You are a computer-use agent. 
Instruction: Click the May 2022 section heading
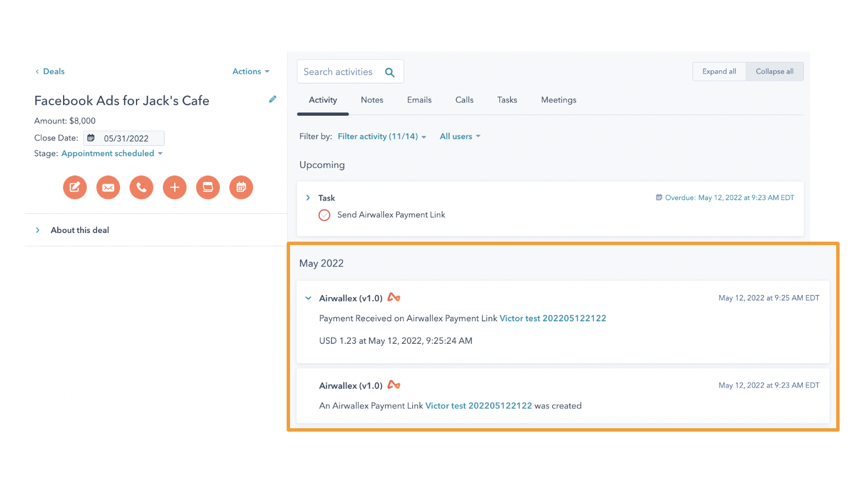321,263
